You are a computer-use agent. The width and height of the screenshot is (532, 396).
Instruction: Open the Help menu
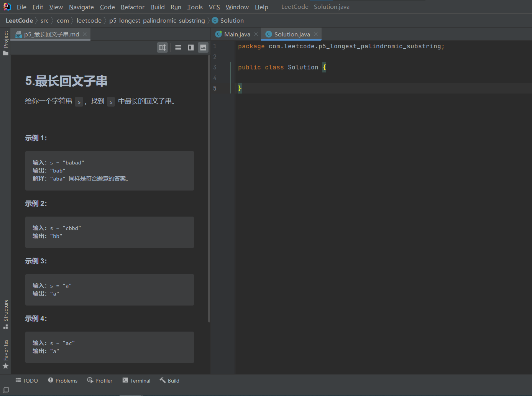point(261,7)
